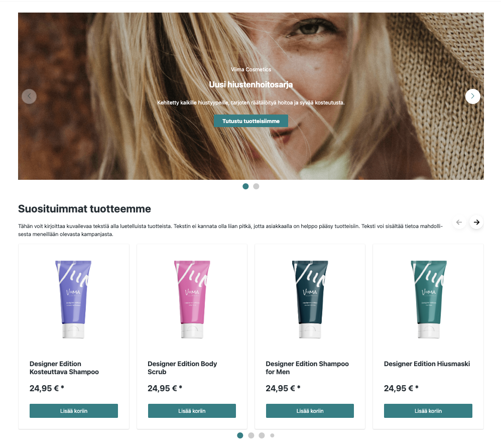Image resolution: width=501 pixels, height=448 pixels.
Task: Go to first product carousel page dot
Action: pyautogui.click(x=240, y=435)
